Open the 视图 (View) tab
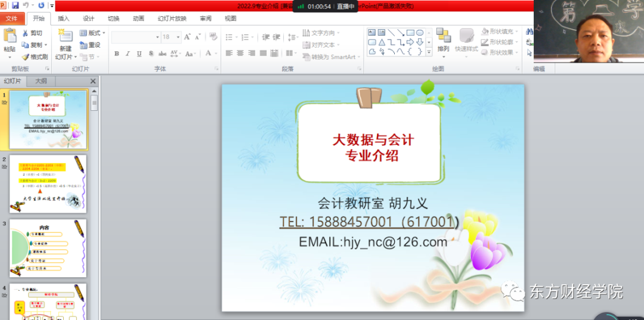Screen dimensions: 644x320 coord(231,18)
